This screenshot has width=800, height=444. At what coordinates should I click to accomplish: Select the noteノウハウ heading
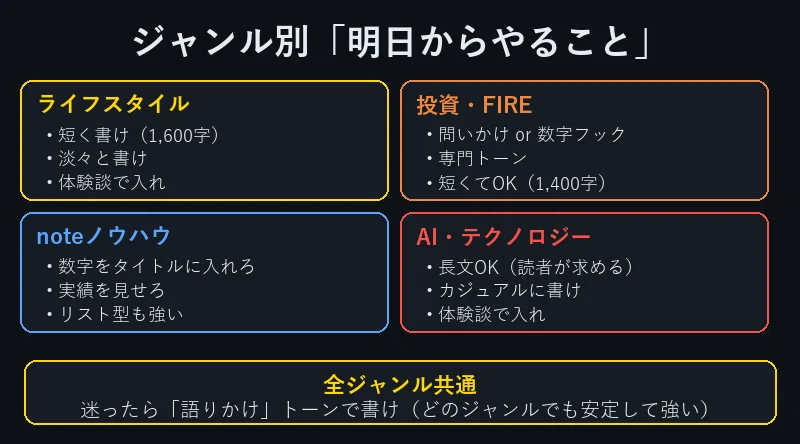[104, 236]
